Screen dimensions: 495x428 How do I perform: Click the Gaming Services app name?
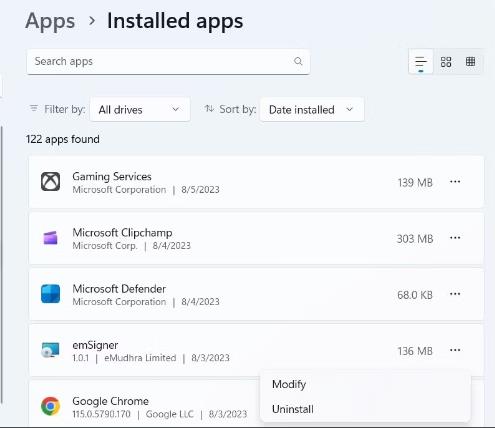click(112, 176)
